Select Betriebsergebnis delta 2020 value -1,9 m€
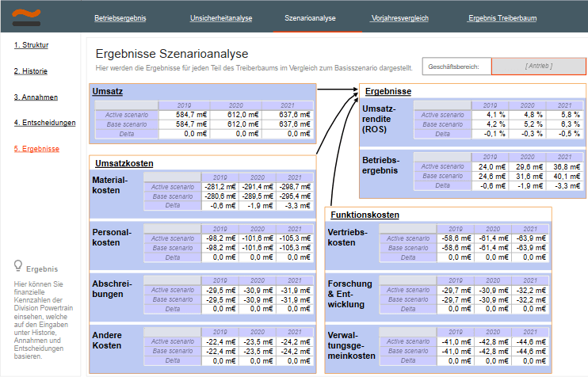The image size is (588, 377). coord(527,185)
